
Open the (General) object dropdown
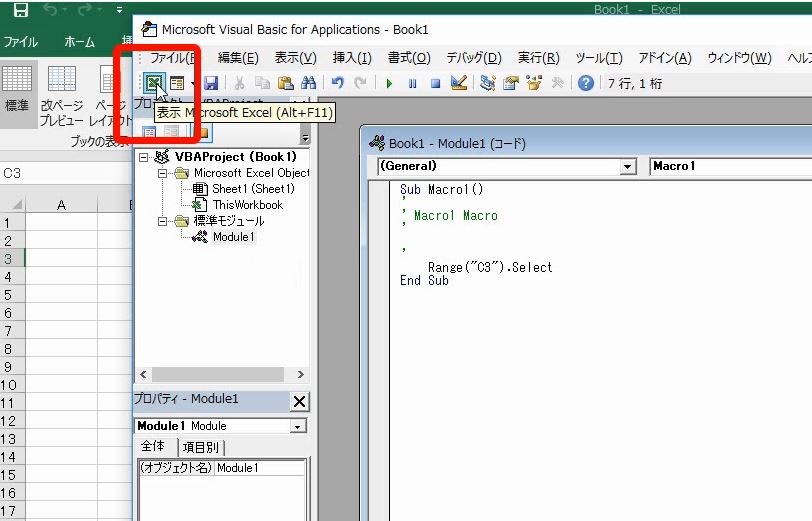627,167
